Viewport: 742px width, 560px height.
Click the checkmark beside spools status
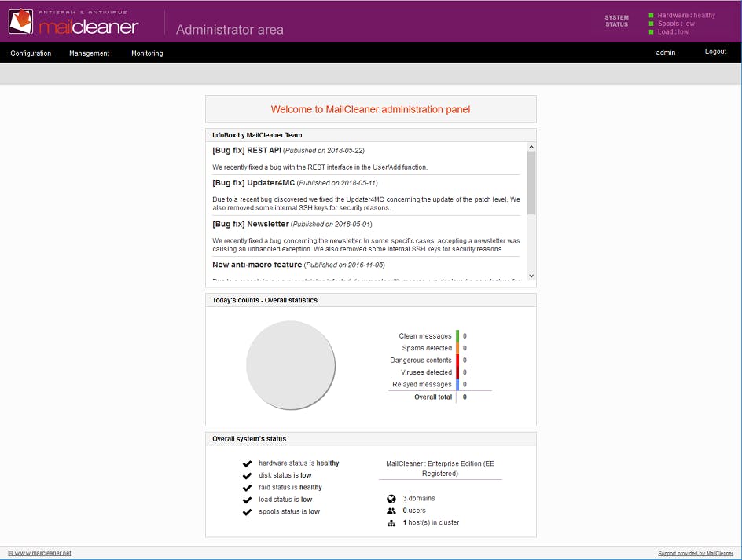point(247,512)
